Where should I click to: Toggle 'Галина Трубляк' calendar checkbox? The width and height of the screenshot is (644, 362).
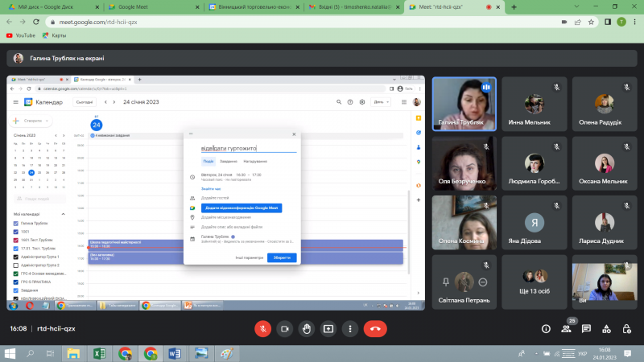16,224
